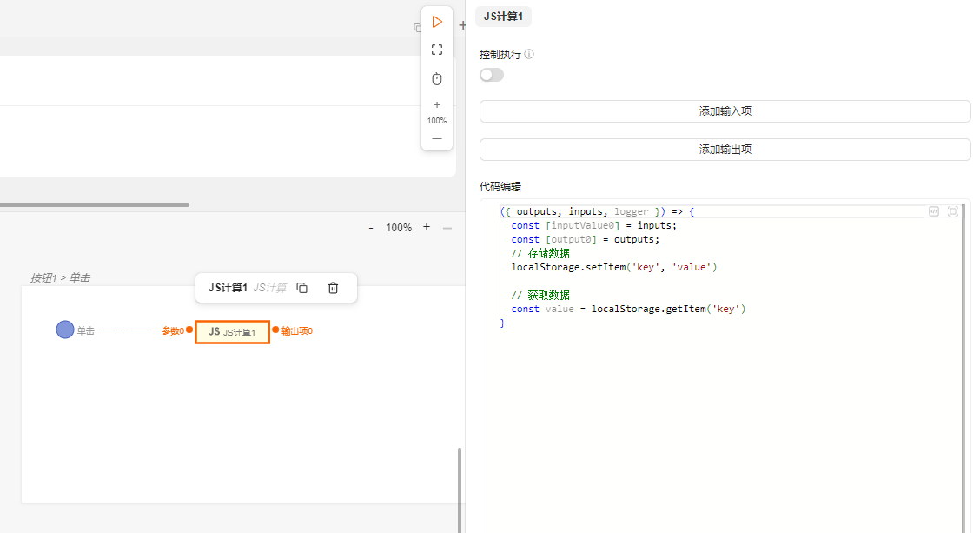Viewport: 980px width, 533px height.
Task: Click 添加输出项 button
Action: (725, 150)
